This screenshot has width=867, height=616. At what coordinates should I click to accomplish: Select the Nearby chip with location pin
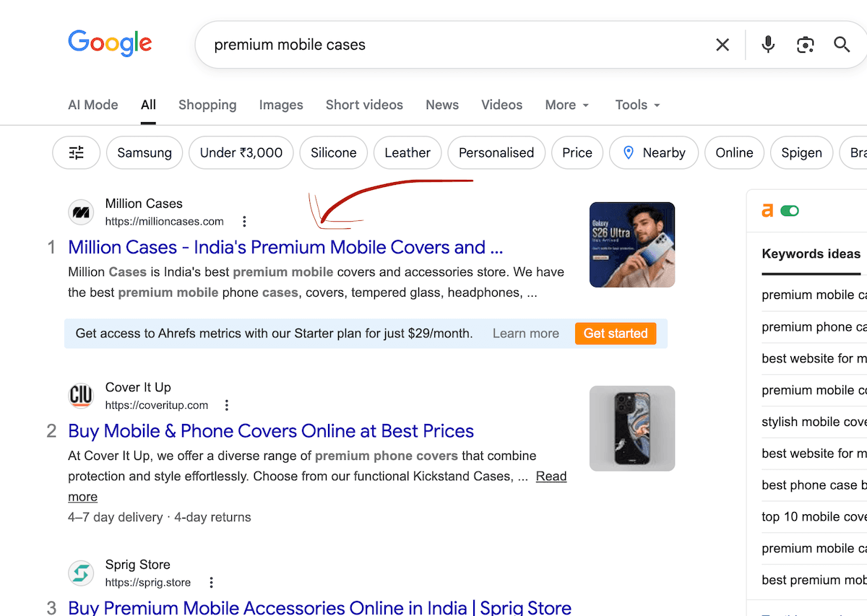[653, 152]
